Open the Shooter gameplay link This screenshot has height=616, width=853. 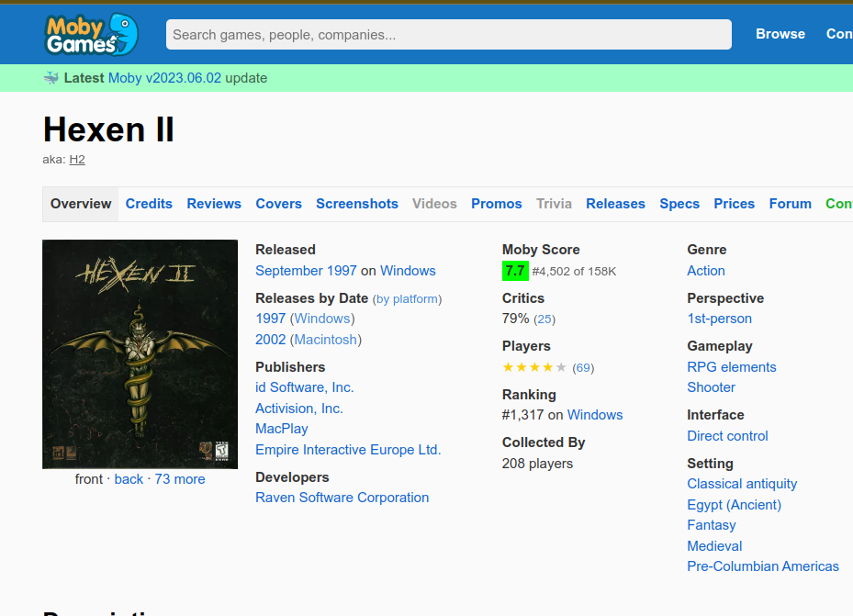point(711,387)
